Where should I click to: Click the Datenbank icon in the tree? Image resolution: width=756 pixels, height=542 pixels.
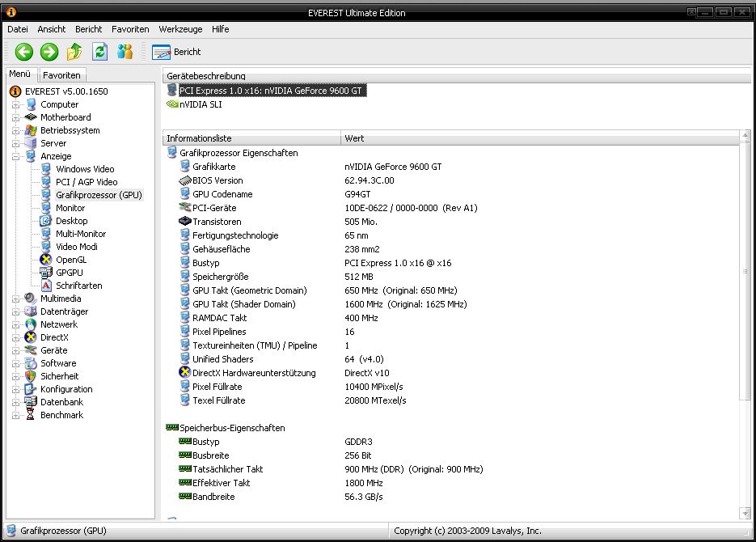[31, 402]
